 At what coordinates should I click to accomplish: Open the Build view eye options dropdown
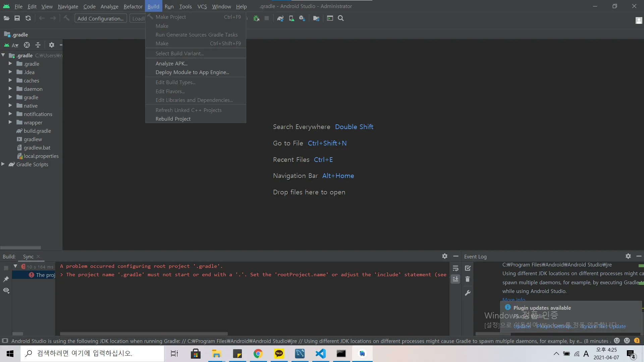click(x=6, y=290)
